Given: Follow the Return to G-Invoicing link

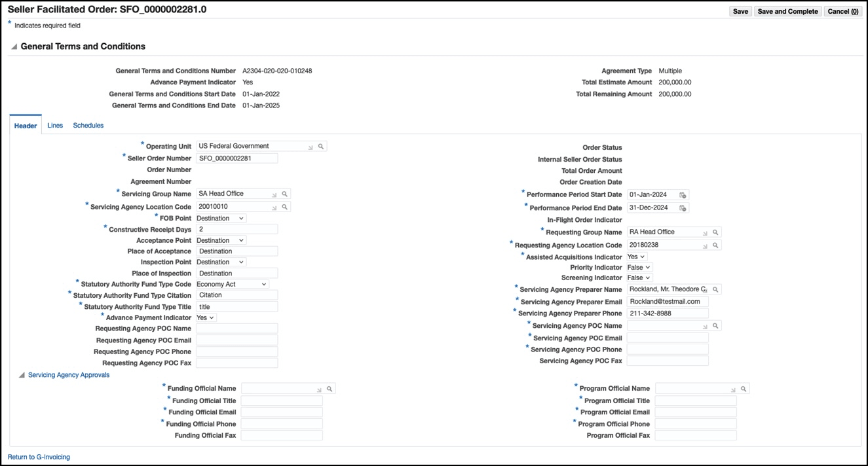Looking at the screenshot, I should 39,457.
